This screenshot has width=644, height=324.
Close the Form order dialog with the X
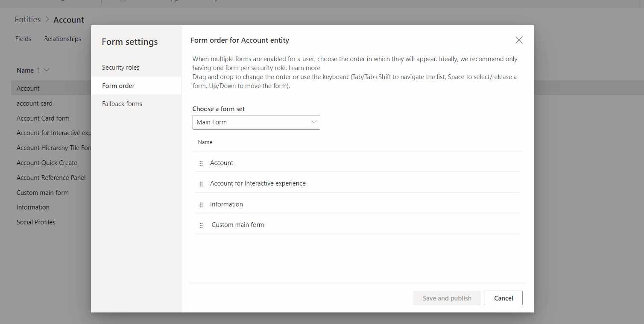point(519,40)
